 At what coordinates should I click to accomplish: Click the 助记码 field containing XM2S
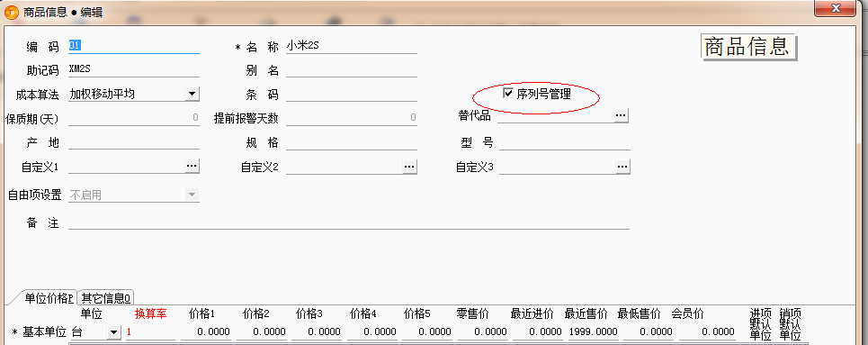pyautogui.click(x=133, y=70)
